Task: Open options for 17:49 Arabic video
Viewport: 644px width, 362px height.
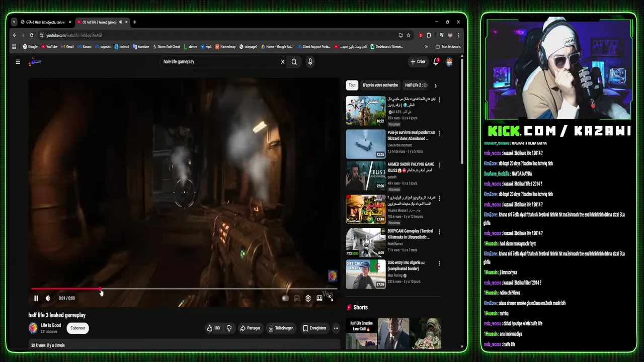Action: pyautogui.click(x=439, y=198)
